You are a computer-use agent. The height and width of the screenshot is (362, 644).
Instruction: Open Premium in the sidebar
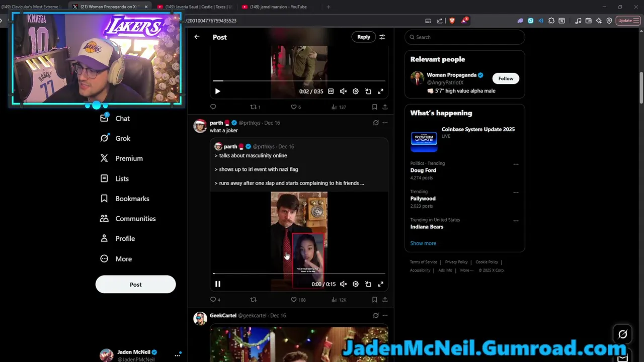[x=122, y=158]
